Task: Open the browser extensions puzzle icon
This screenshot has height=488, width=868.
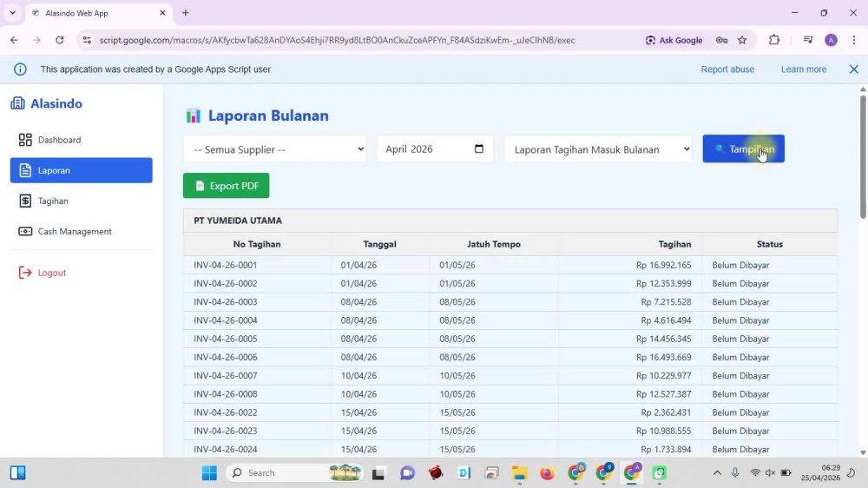Action: [x=774, y=40]
